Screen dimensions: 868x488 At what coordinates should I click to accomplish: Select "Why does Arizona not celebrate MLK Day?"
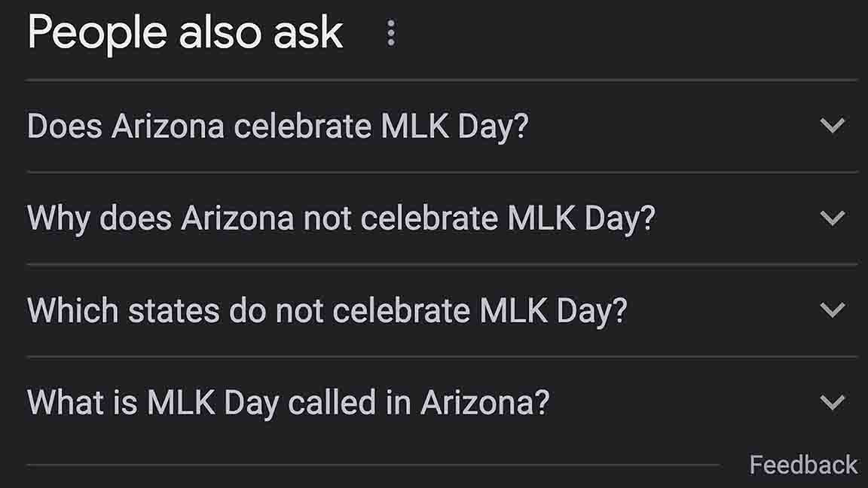(341, 218)
